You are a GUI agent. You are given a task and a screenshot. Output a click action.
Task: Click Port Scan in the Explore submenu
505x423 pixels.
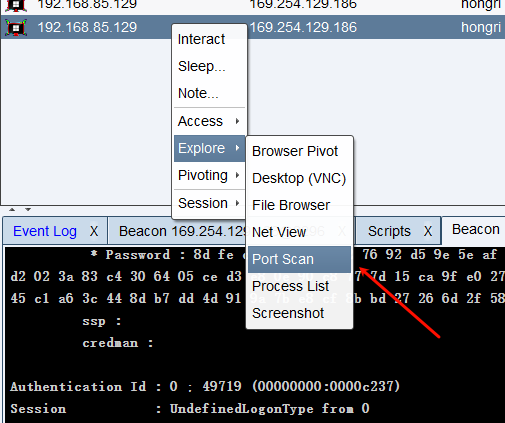pyautogui.click(x=299, y=259)
